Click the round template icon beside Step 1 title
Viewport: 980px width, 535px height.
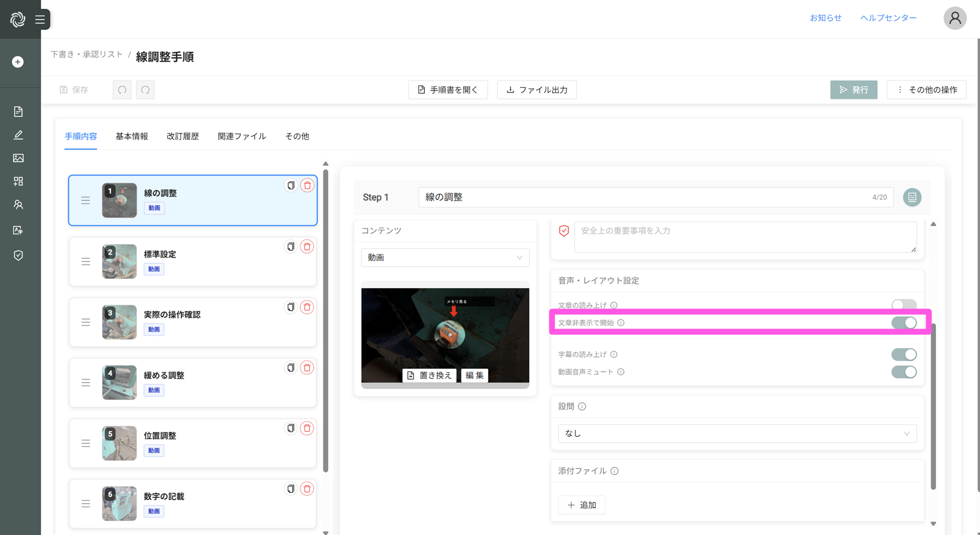(912, 197)
